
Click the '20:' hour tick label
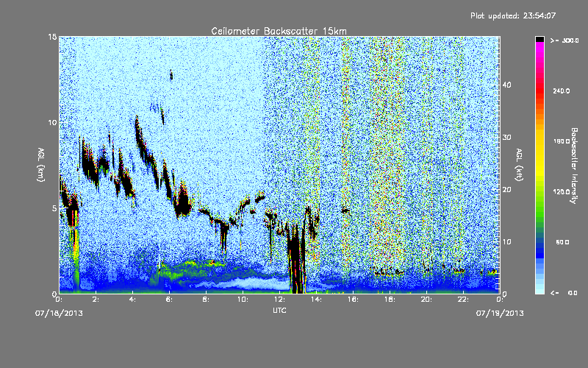pos(426,300)
